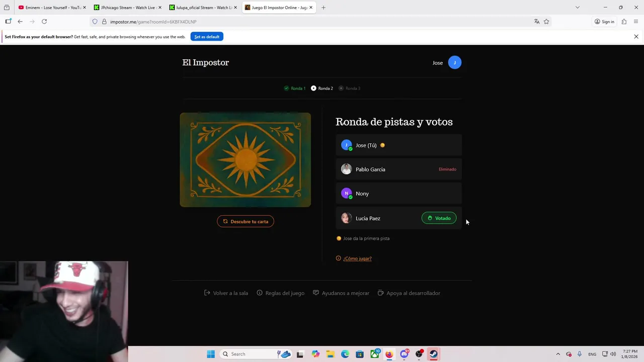Viewport: 644px width, 362px height.
Task: Dismiss the default browser notification bar
Action: pyautogui.click(x=636, y=37)
